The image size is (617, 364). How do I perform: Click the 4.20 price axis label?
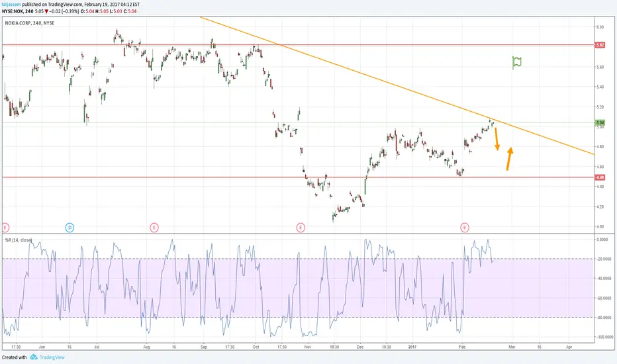tap(600, 206)
